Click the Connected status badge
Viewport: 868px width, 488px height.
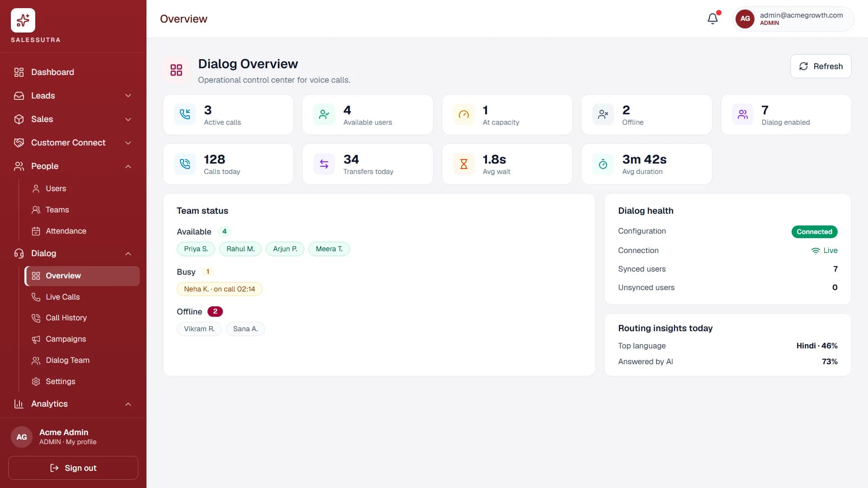(814, 232)
